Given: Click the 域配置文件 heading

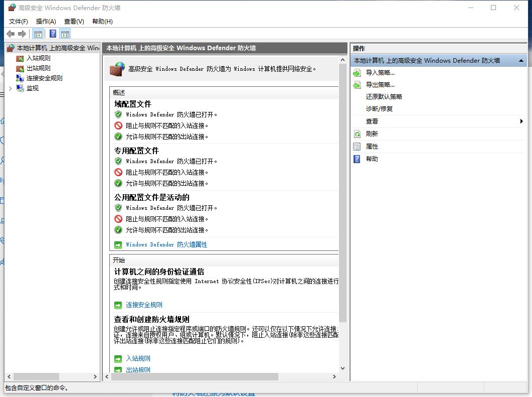Looking at the screenshot, I should tap(133, 104).
